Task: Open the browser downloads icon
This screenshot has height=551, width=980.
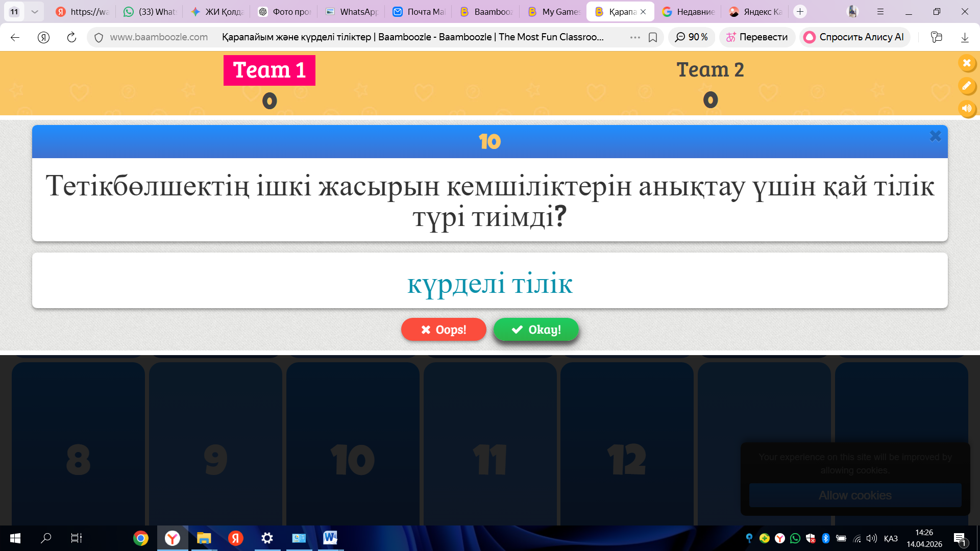Action: 965,37
